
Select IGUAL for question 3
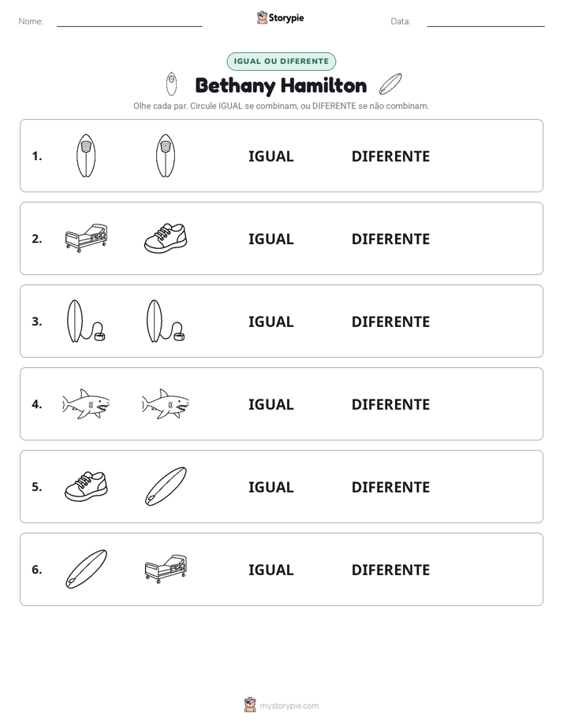point(270,321)
